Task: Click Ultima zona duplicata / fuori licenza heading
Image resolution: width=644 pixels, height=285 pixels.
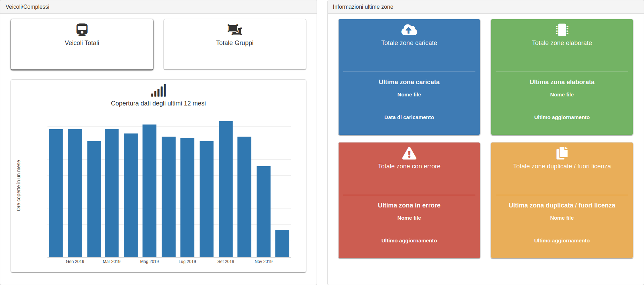Action: click(x=562, y=205)
